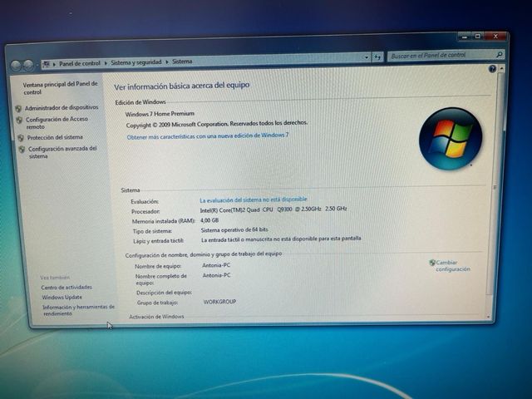
Task: Click the Forward navigation arrow button
Action: coord(29,65)
